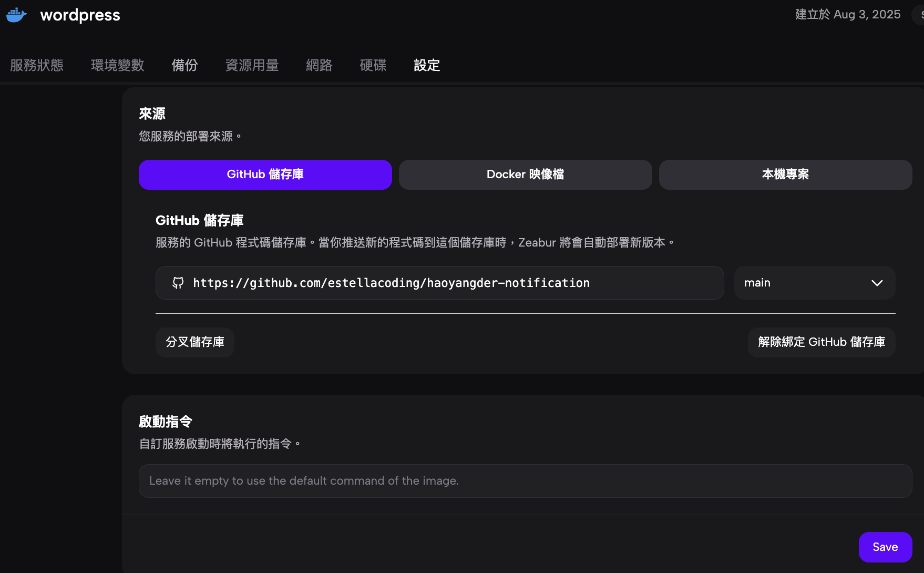
Task: Click the 您服務的部署來源。 description text
Action: click(x=190, y=137)
